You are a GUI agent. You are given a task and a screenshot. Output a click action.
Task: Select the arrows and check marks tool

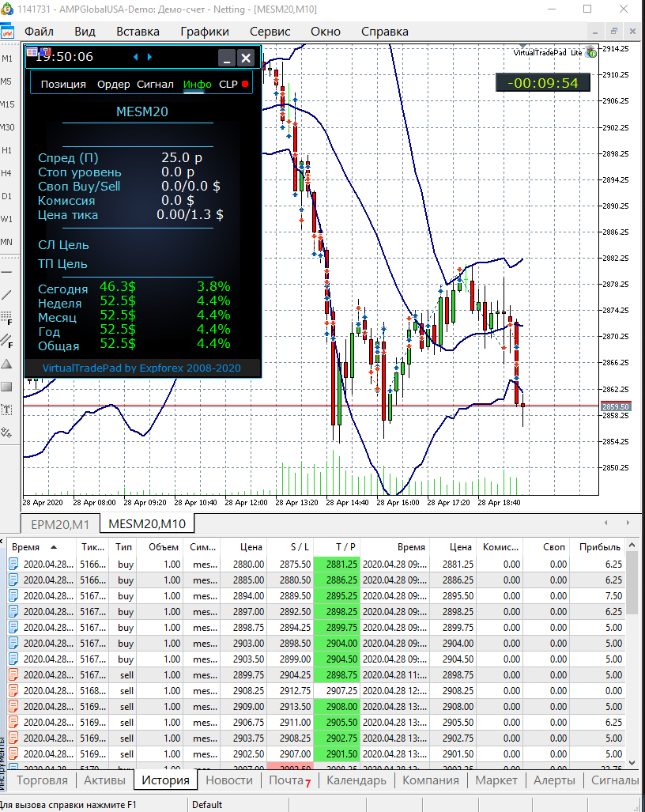point(6,432)
